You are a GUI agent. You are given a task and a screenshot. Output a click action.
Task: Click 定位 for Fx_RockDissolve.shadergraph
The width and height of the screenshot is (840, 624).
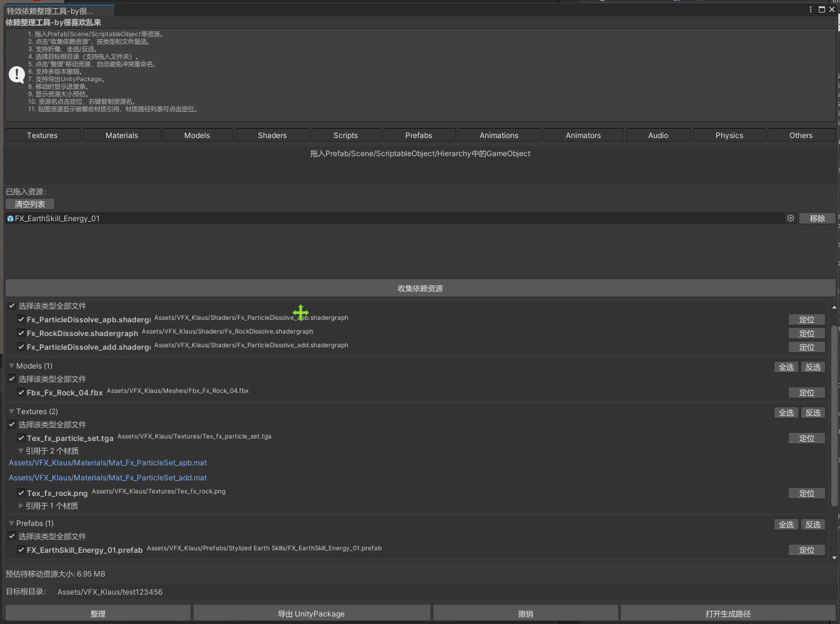coord(807,333)
